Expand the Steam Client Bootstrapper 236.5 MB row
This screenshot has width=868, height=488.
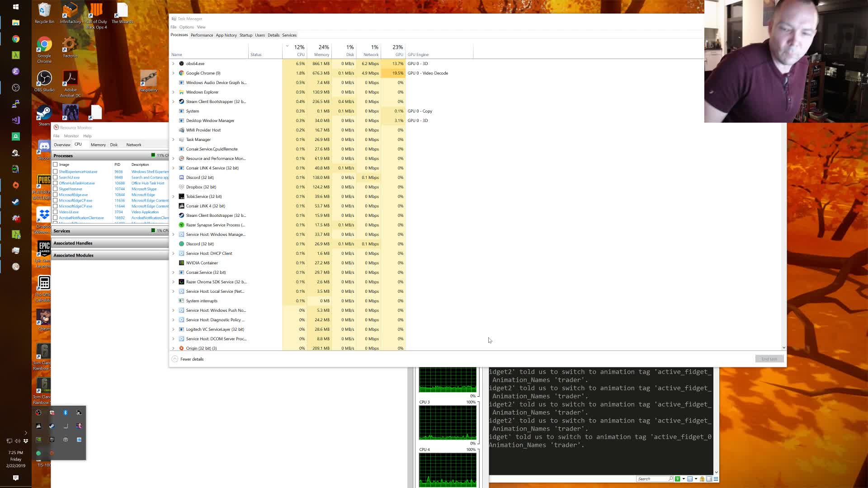[173, 102]
